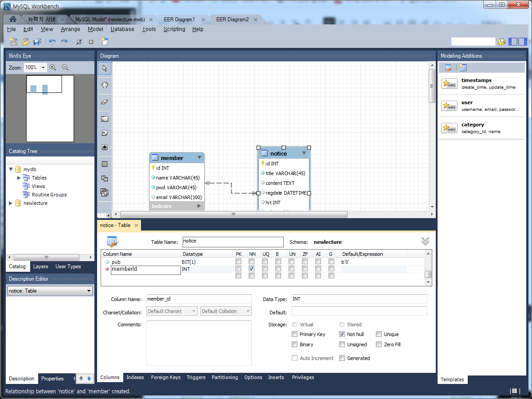532x399 pixels.
Task: Open the Properties tab
Action: pos(53,379)
